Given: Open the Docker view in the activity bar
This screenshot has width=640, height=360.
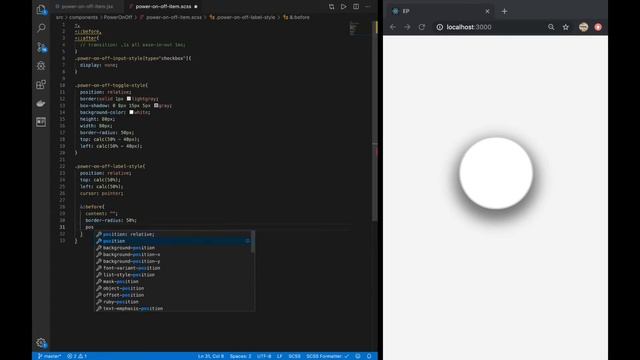Looking at the screenshot, I should point(41,103).
